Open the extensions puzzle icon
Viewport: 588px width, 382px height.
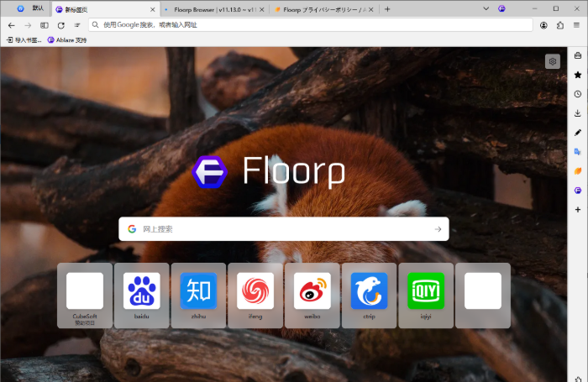[560, 25]
